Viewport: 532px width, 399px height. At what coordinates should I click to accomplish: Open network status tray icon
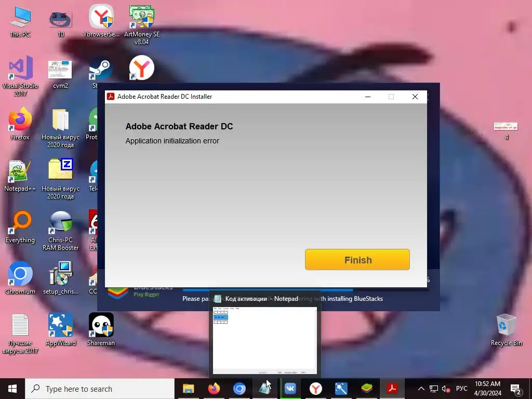coord(434,389)
